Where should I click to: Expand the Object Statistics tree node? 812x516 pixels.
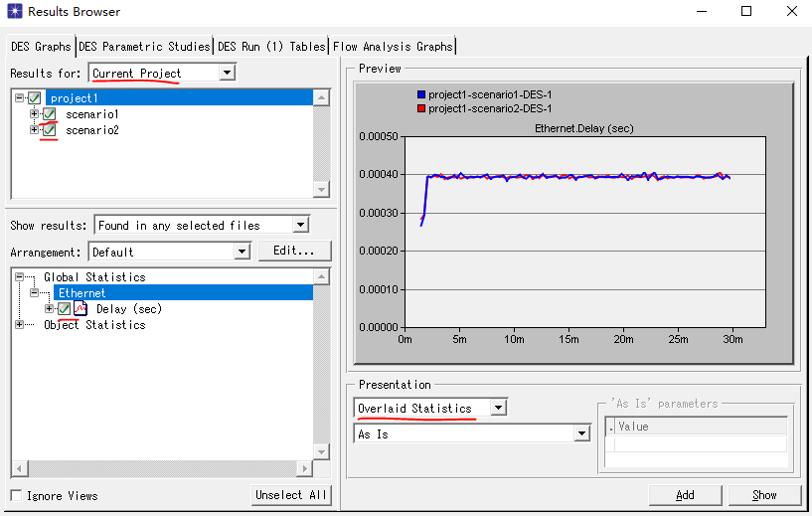click(19, 325)
